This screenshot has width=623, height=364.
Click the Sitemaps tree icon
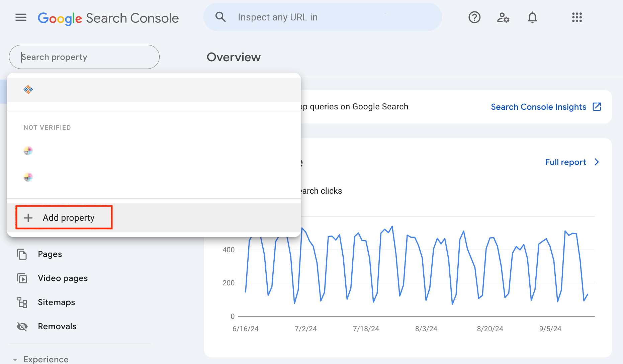click(22, 302)
